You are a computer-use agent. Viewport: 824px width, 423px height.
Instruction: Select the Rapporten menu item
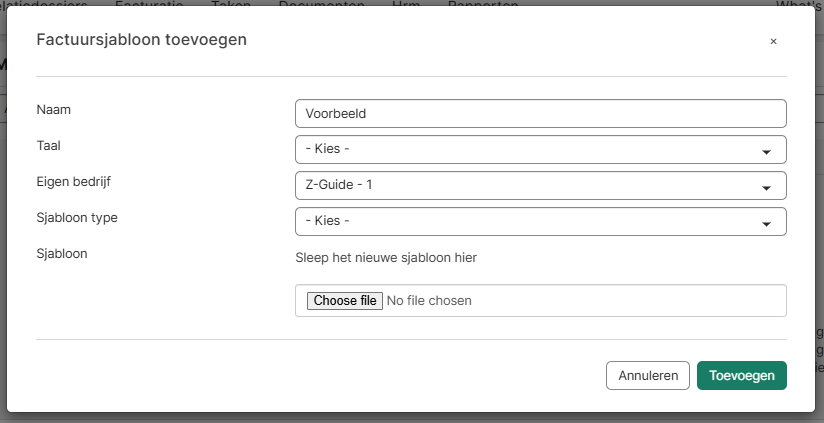point(483,4)
